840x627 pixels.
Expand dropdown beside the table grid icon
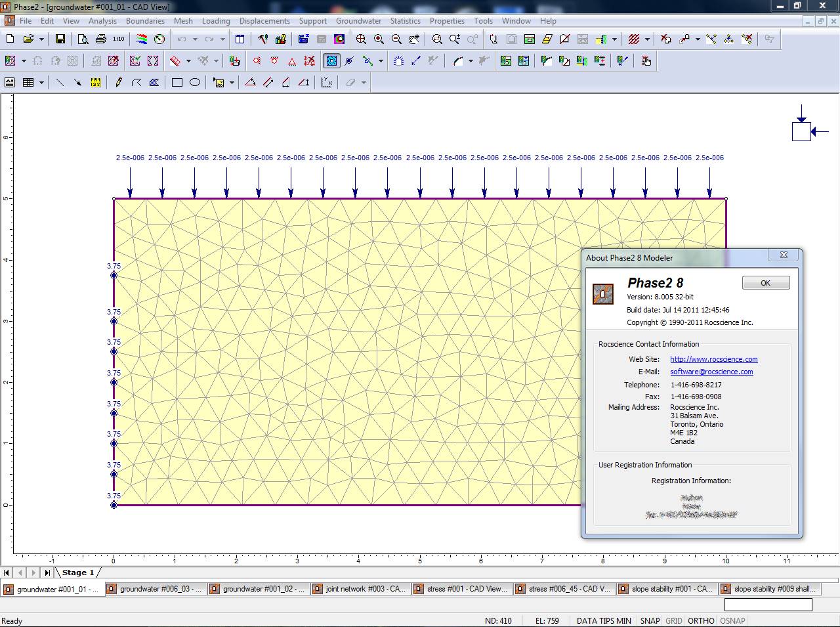pos(41,83)
